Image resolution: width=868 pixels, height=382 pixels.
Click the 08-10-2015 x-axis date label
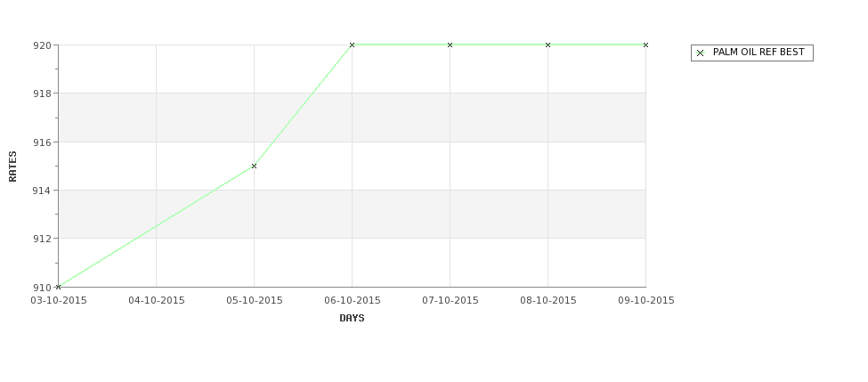pyautogui.click(x=548, y=301)
